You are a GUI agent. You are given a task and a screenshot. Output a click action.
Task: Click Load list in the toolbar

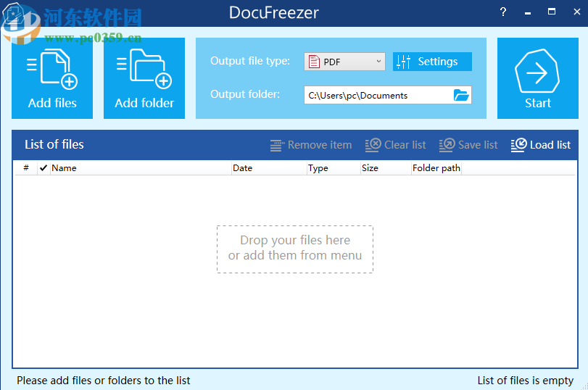coord(540,145)
